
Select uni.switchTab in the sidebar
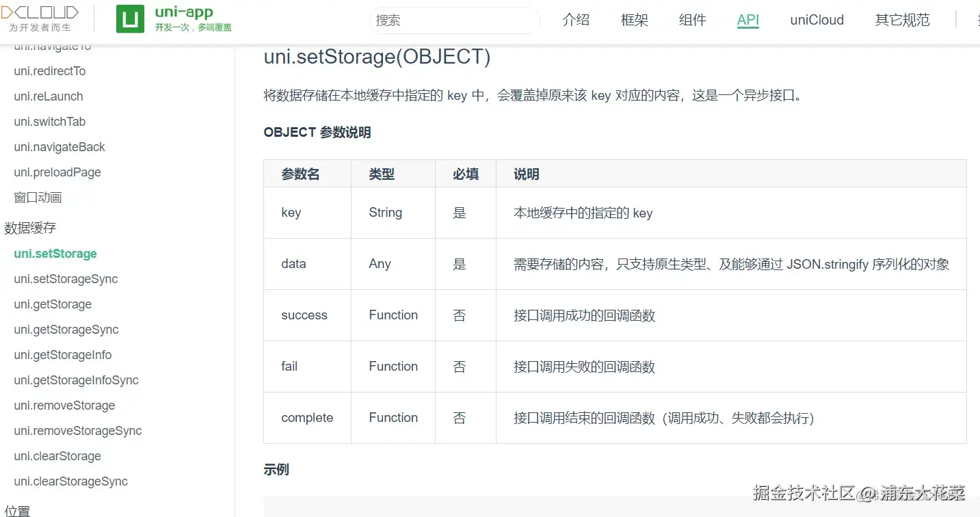pyautogui.click(x=50, y=122)
